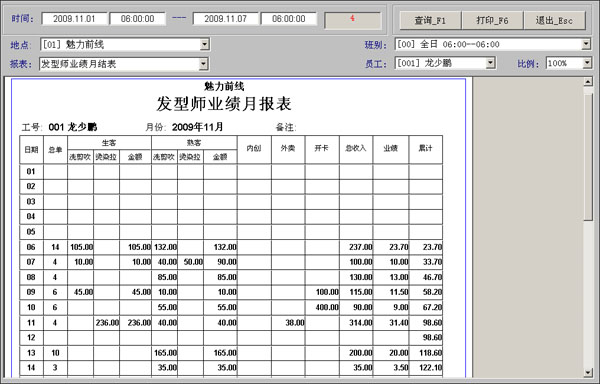Expand the 地点 location dropdown arrow

205,44
